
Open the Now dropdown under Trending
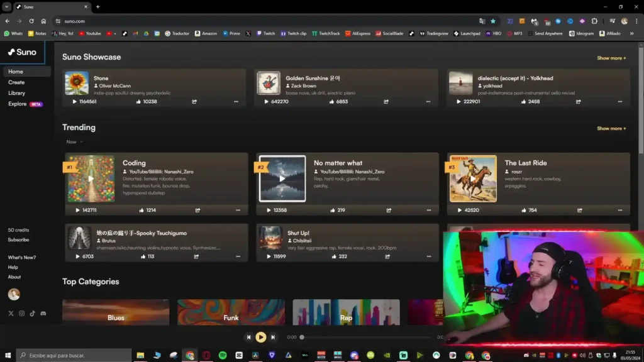click(74, 142)
